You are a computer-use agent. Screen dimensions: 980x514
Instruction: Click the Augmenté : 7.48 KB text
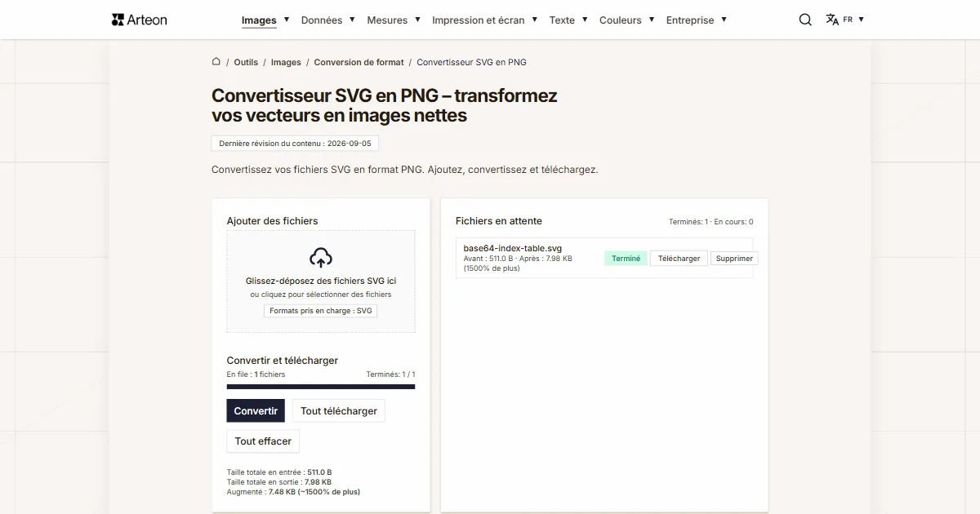pyautogui.click(x=293, y=492)
